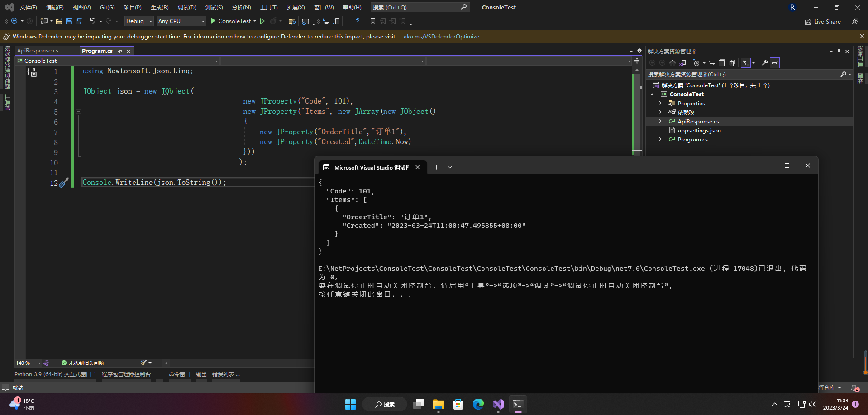Toggle the Solution Explorer preview selected items button

(775, 63)
